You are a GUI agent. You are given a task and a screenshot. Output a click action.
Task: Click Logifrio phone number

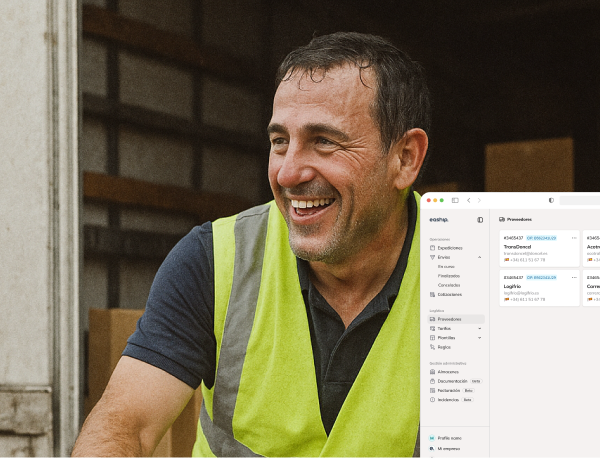coord(527,299)
